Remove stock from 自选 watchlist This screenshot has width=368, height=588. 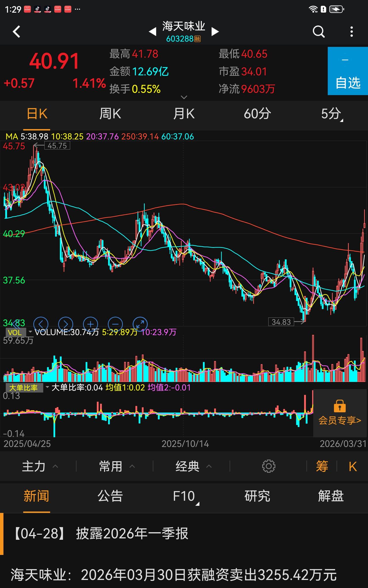(348, 71)
